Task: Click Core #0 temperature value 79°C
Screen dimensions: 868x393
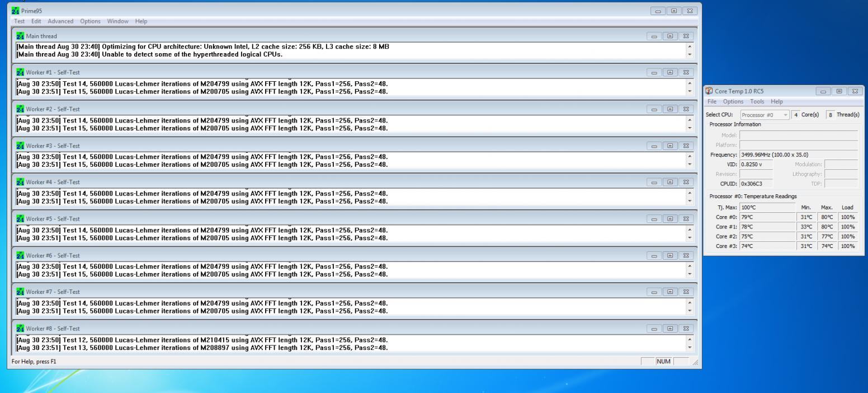Action: point(767,217)
